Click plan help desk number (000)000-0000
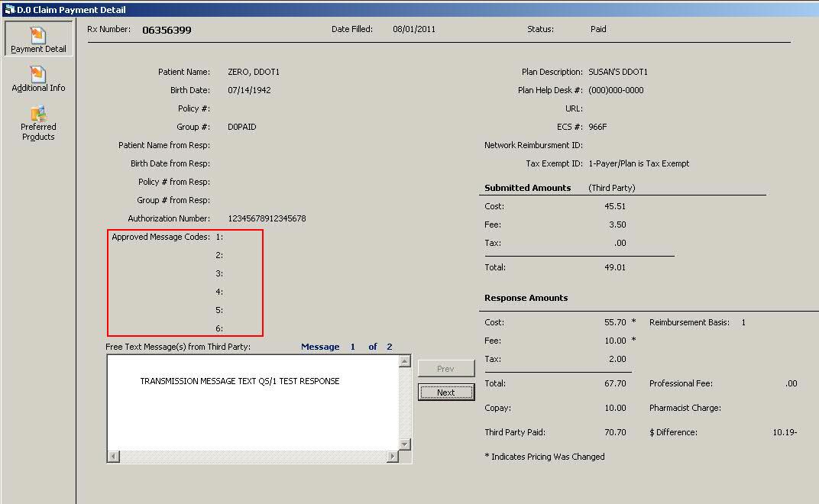The height and width of the screenshot is (504, 819). point(616,90)
